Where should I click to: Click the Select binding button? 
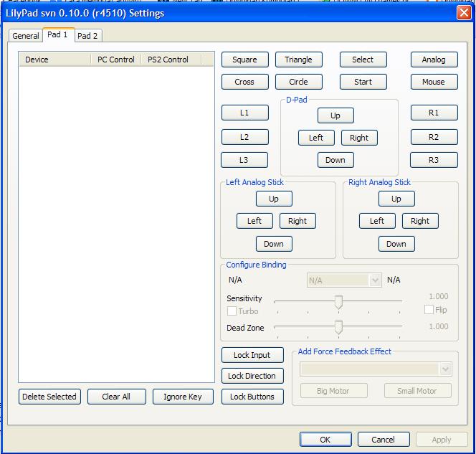(x=363, y=60)
